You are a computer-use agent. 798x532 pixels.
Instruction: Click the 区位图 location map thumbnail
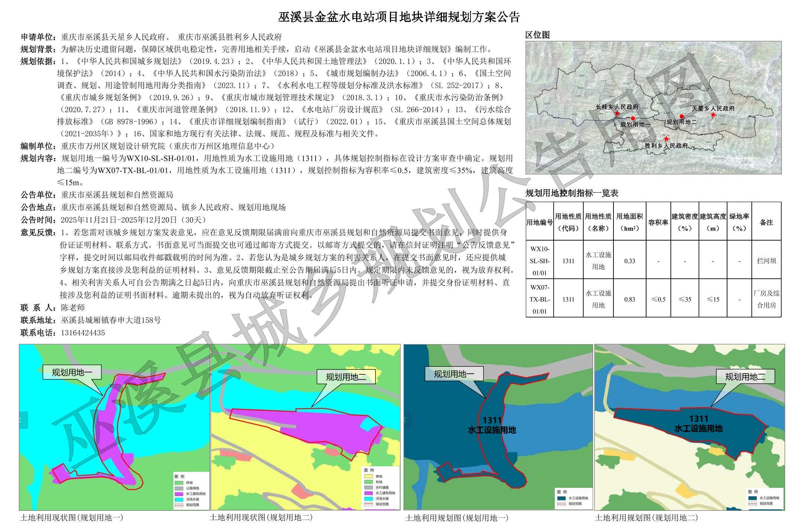point(653,107)
